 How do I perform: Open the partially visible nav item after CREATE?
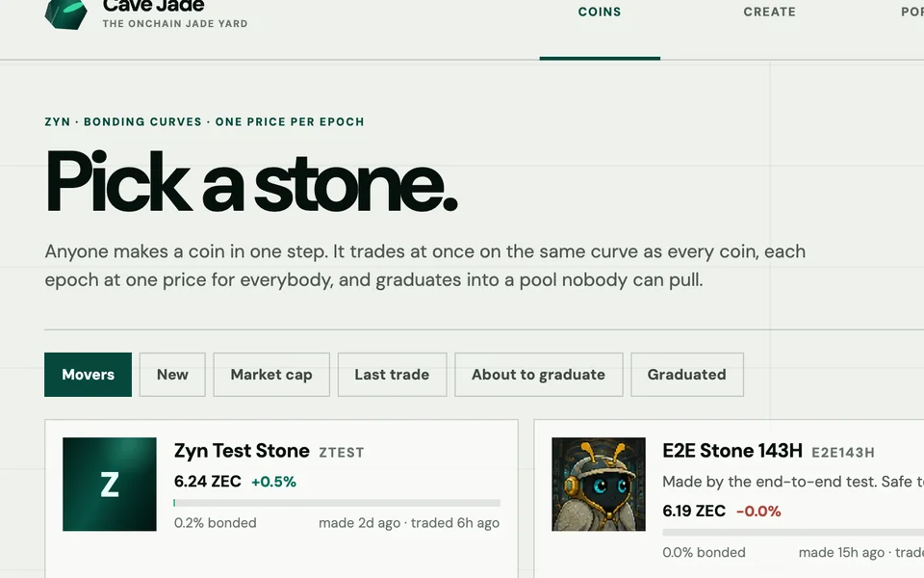(x=912, y=12)
